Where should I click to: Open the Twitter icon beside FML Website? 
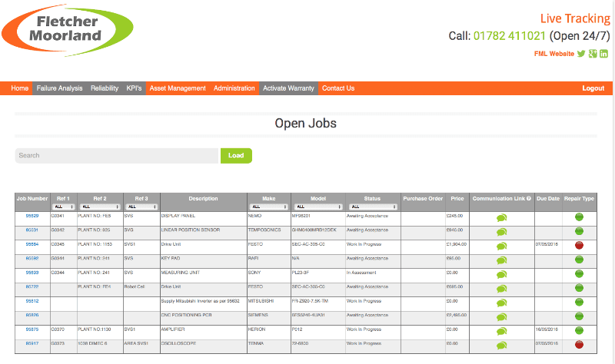pyautogui.click(x=581, y=54)
